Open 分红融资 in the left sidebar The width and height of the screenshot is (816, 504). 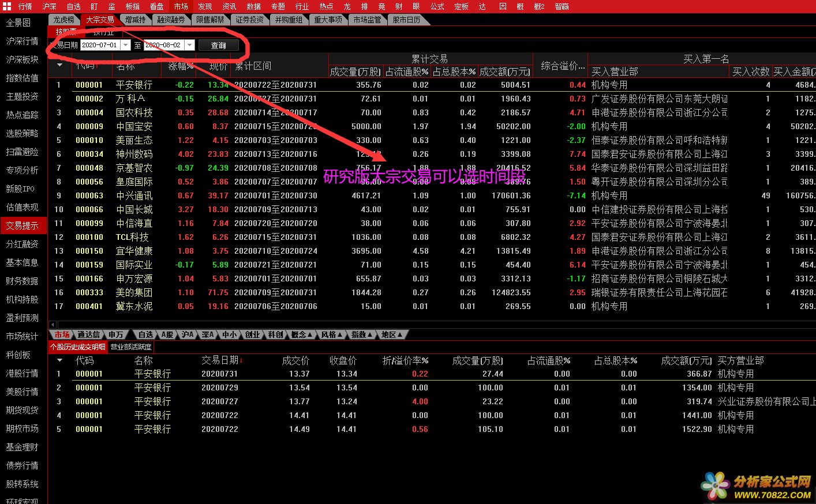[22, 244]
